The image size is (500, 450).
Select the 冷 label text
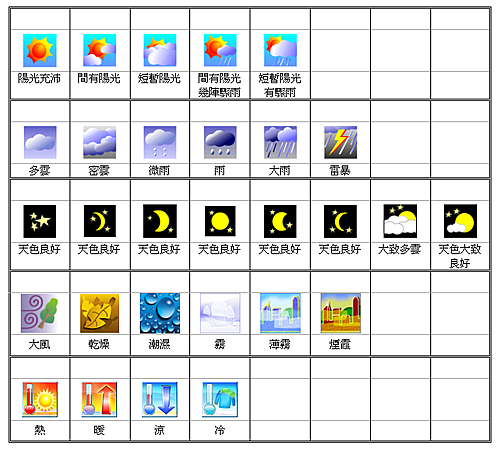point(220,430)
